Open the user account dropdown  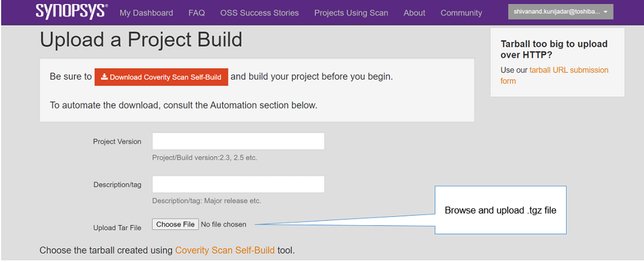tap(561, 12)
